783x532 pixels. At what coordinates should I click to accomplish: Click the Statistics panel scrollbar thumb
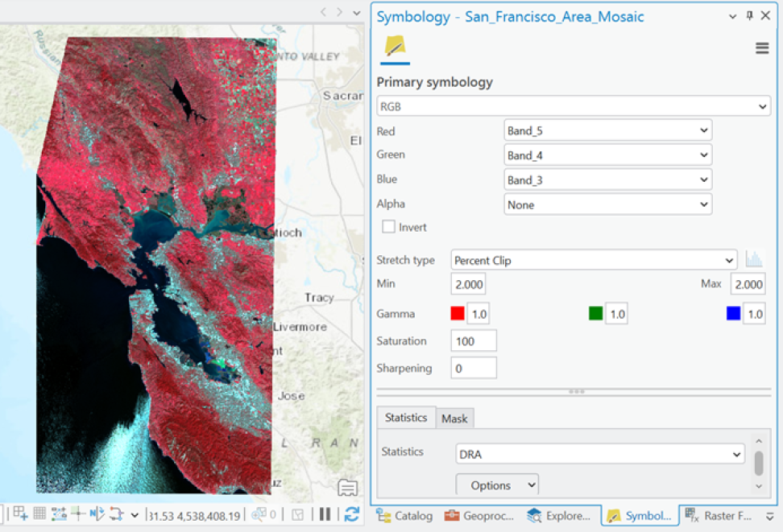[x=759, y=463]
